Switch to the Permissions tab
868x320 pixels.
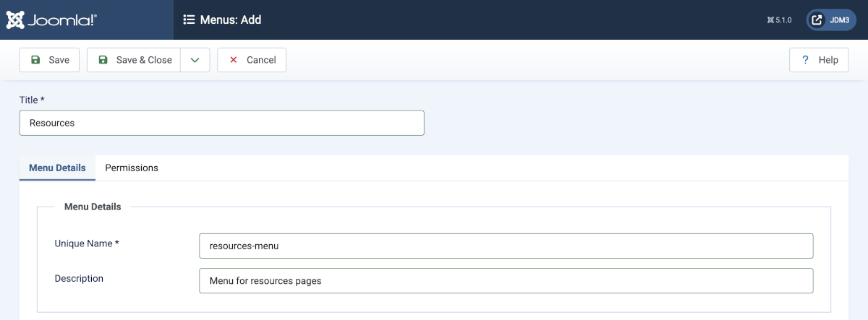[132, 168]
